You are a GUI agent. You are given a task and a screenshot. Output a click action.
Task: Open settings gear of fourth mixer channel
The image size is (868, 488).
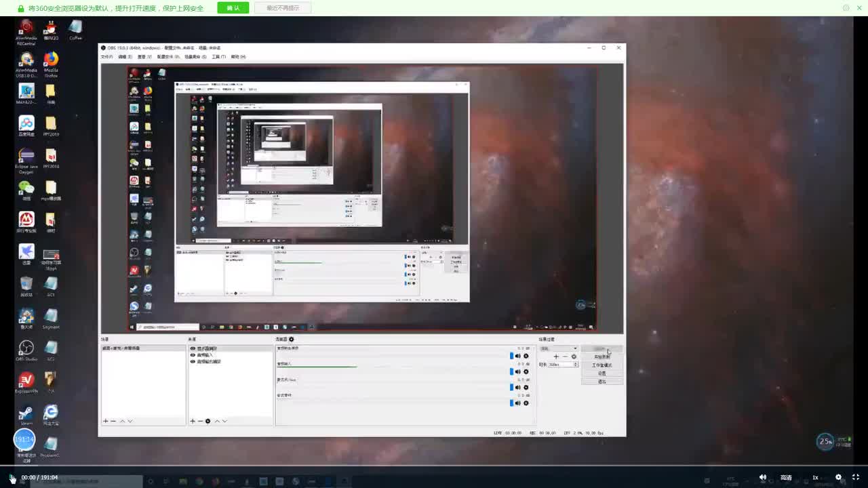(x=526, y=403)
